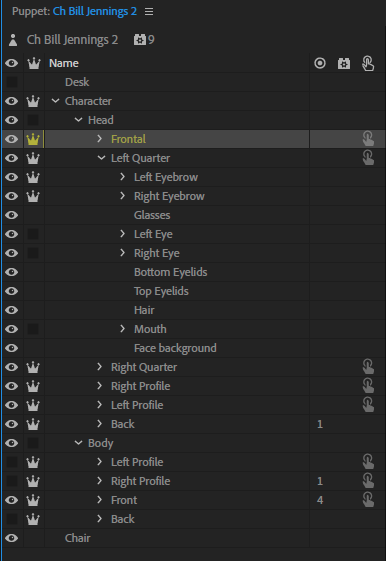Click the Frontal row crown icon
The height and width of the screenshot is (561, 386).
point(33,139)
